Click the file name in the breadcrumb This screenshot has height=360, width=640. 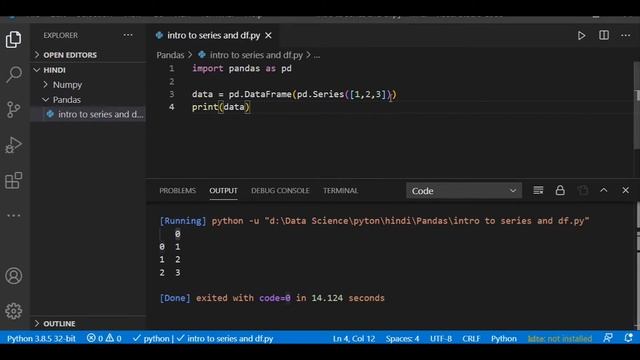[256, 55]
